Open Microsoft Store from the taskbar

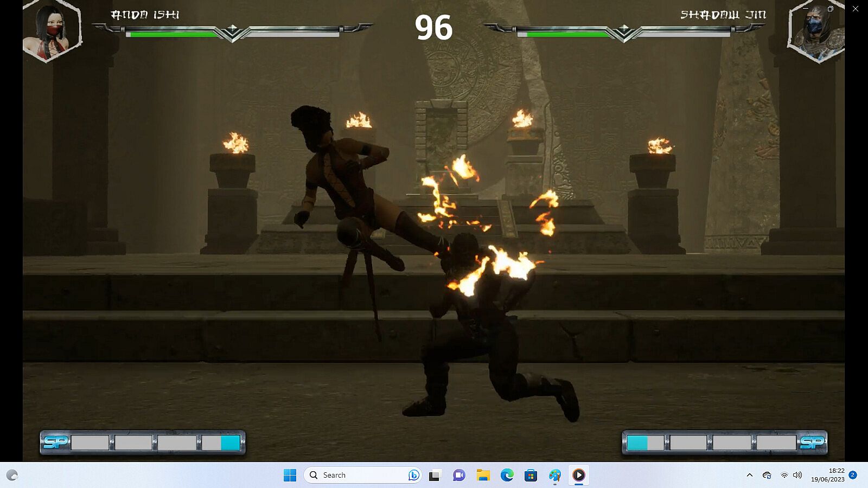click(531, 475)
